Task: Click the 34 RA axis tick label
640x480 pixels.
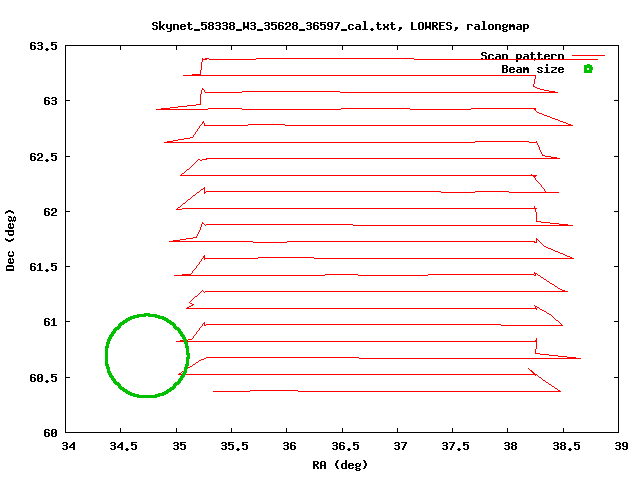Action: 68,446
